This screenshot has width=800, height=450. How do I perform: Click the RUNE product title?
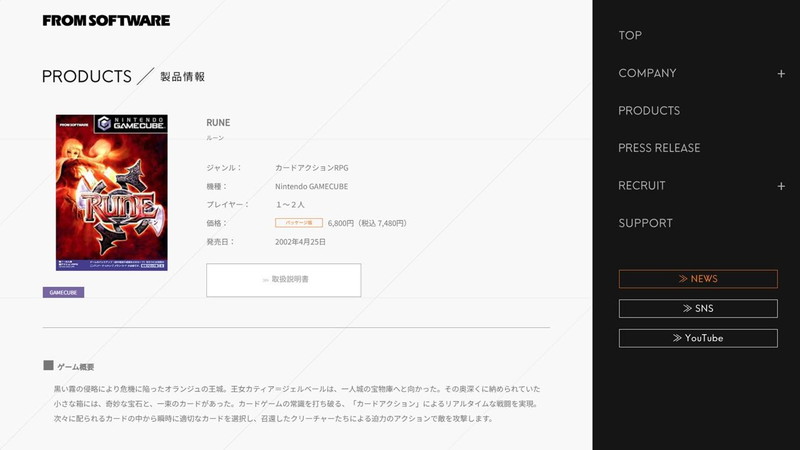pyautogui.click(x=218, y=123)
